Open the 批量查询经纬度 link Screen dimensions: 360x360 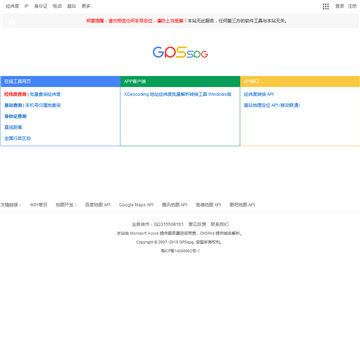tap(45, 94)
